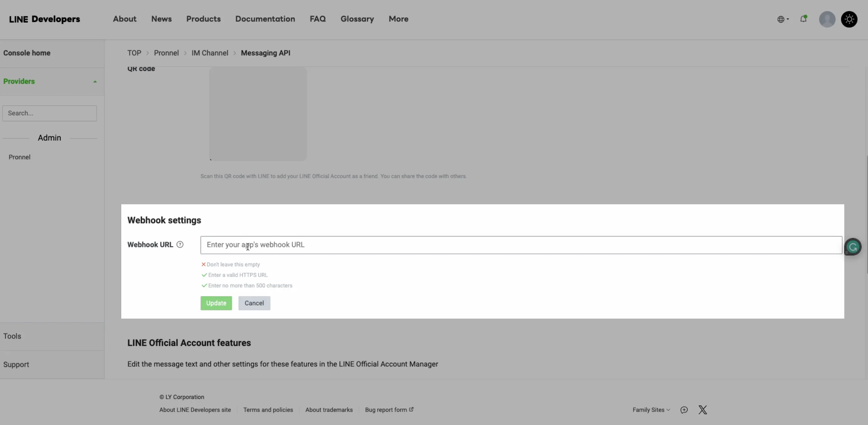Click the Grammarly icon beside the field
The width and height of the screenshot is (868, 425).
(x=853, y=247)
